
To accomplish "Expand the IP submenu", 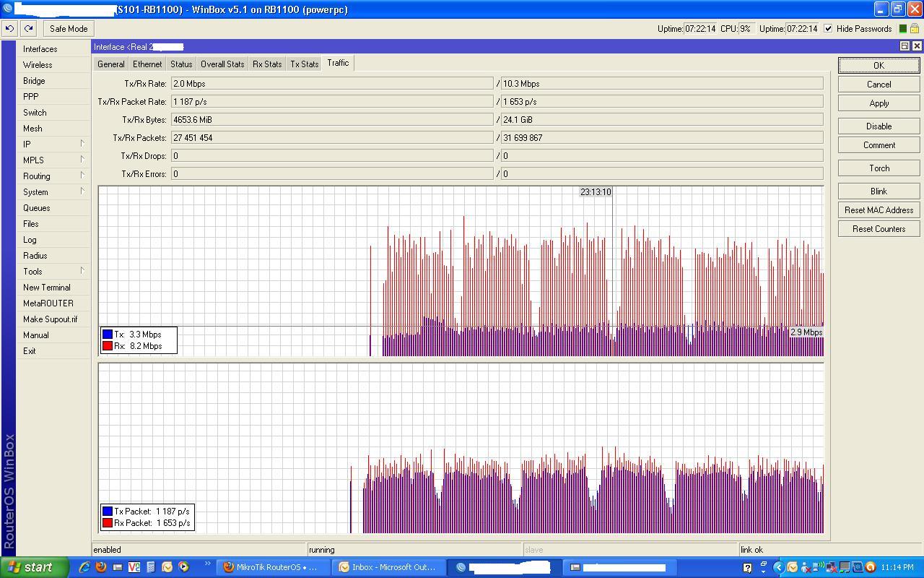I will point(53,144).
